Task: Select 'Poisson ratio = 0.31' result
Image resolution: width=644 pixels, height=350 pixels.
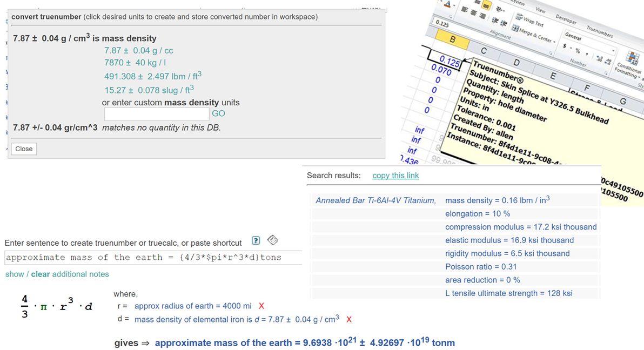Action: (x=481, y=267)
